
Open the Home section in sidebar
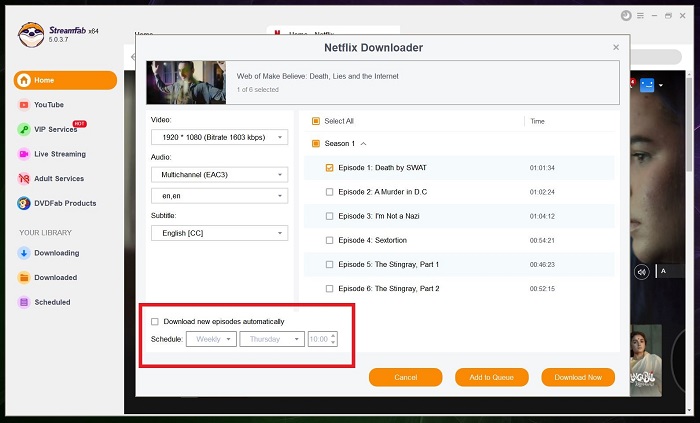65,80
